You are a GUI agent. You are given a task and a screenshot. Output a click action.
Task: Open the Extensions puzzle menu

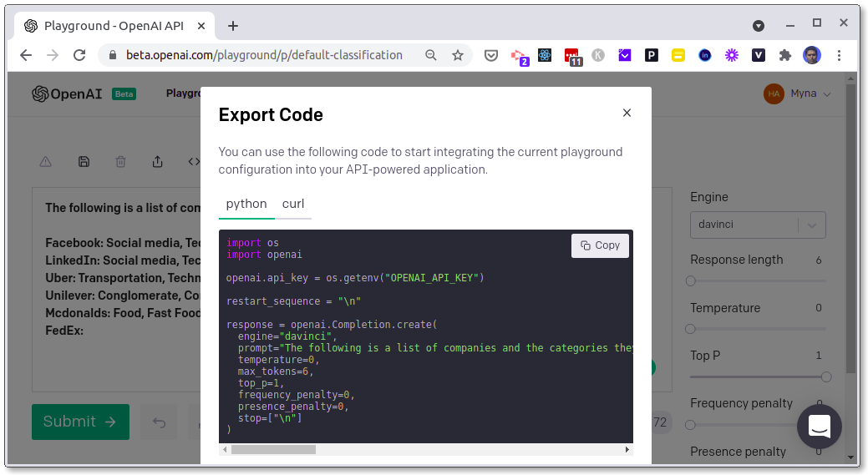tap(785, 55)
